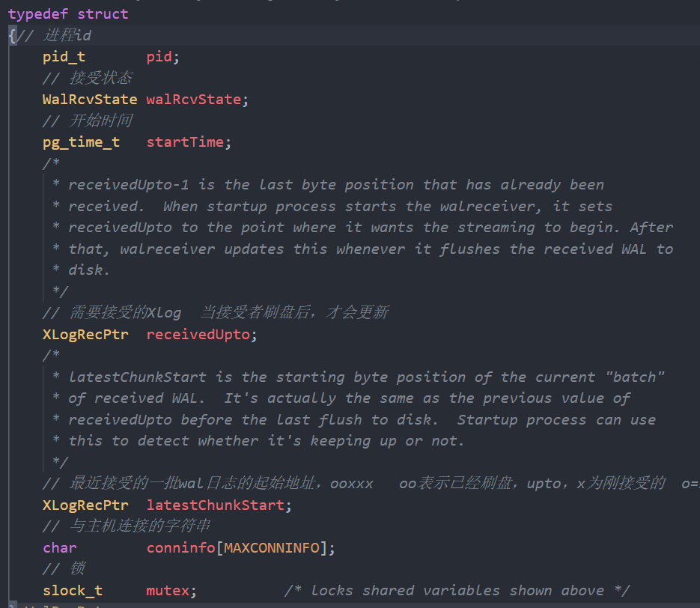700x608 pixels.
Task: Click the 'MAXCONNINFO' constant
Action: coord(272,548)
